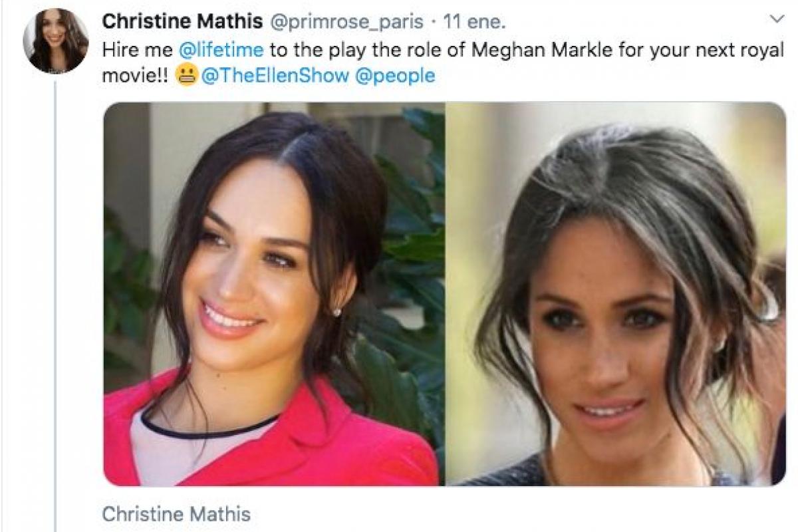Click the grimacing face emoji in tweet
The height and width of the screenshot is (532, 798).
(x=187, y=76)
